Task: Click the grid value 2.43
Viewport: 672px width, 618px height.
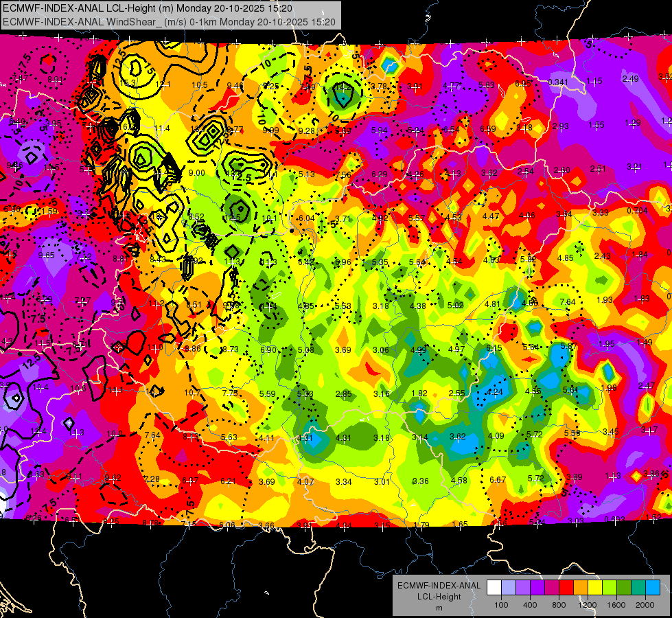Action: pos(602,256)
